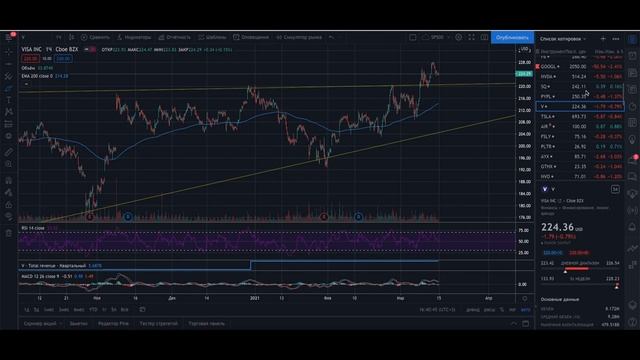The height and width of the screenshot is (360, 640).
Task: Click the RSI 14 close indicator label
Action: 33,228
